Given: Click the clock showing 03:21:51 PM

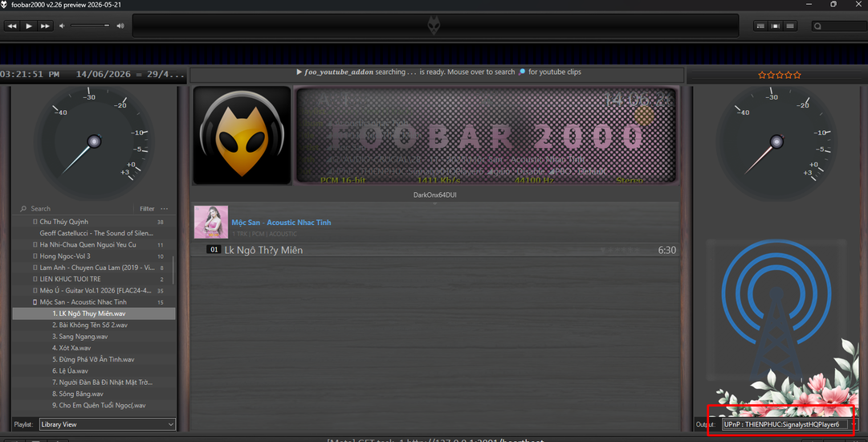Looking at the screenshot, I should click(30, 74).
